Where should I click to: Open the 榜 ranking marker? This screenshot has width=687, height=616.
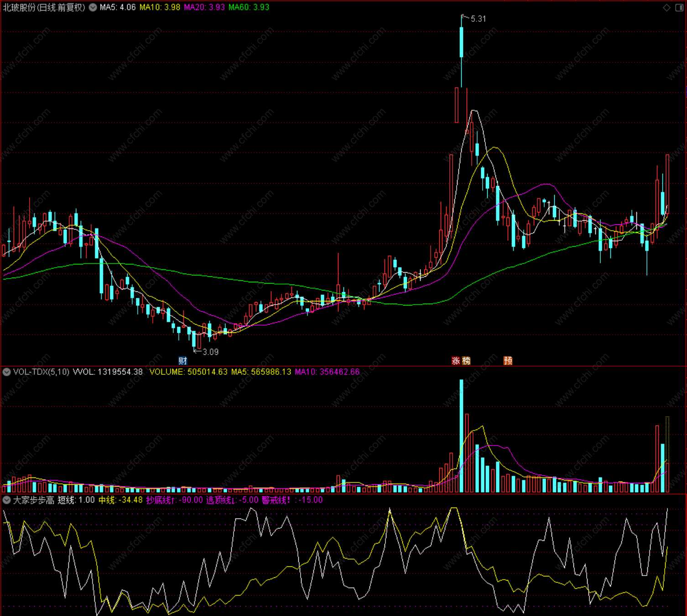(x=466, y=361)
